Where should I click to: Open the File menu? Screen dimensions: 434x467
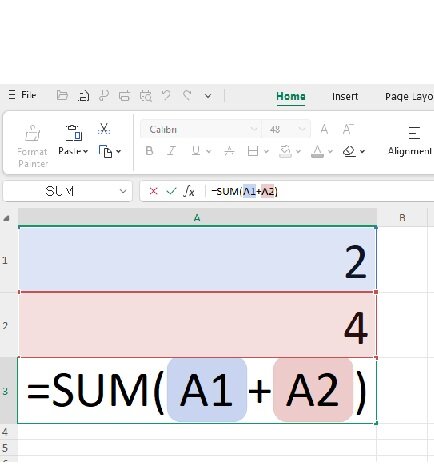tap(22, 95)
